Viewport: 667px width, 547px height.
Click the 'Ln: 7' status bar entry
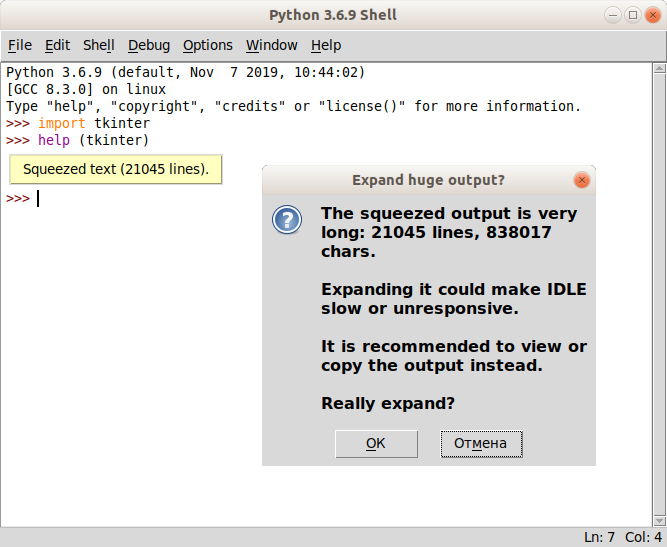599,537
